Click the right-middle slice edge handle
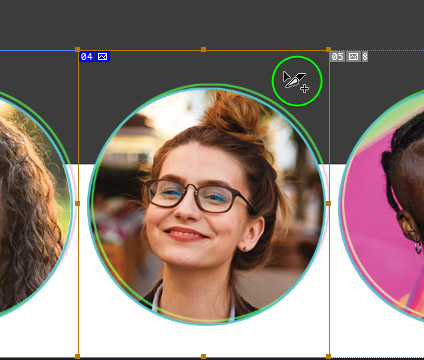This screenshot has width=424, height=360. [x=328, y=203]
